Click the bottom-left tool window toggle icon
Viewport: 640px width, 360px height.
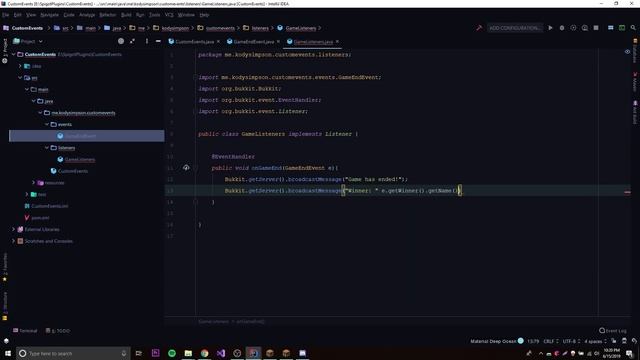[6, 341]
